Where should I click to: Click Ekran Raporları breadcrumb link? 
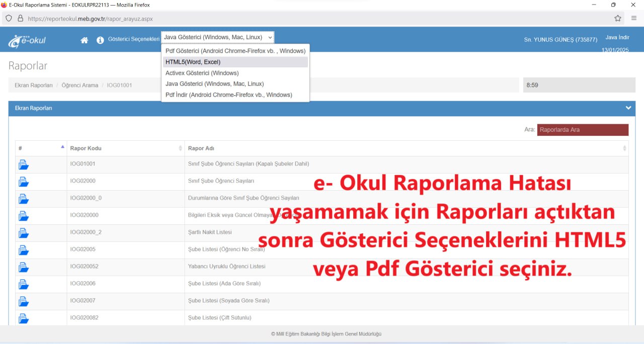(x=34, y=85)
